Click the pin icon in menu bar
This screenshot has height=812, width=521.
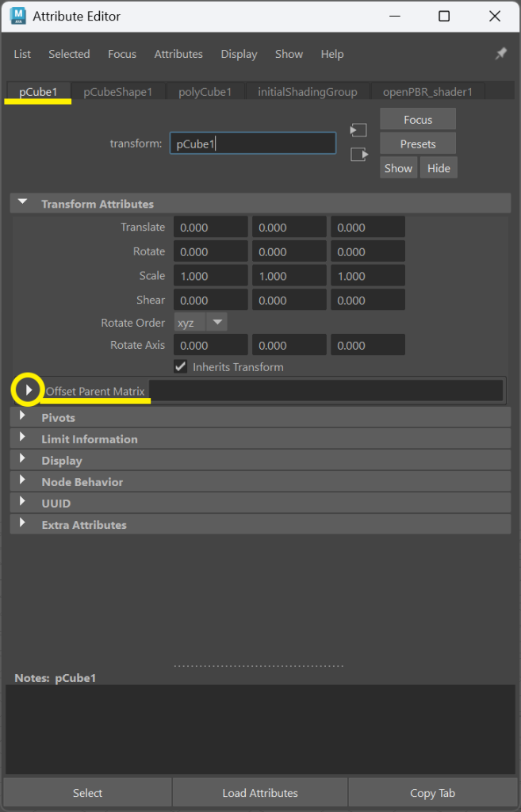coord(500,54)
